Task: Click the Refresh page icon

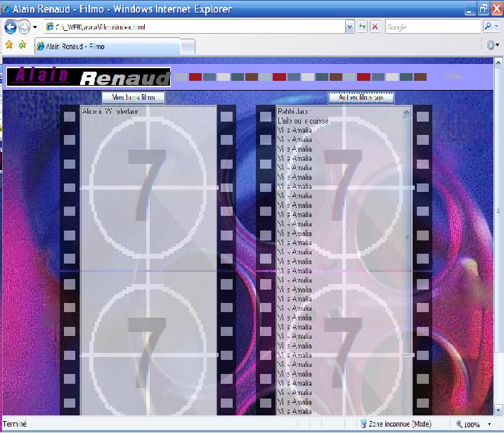Action: [362, 27]
